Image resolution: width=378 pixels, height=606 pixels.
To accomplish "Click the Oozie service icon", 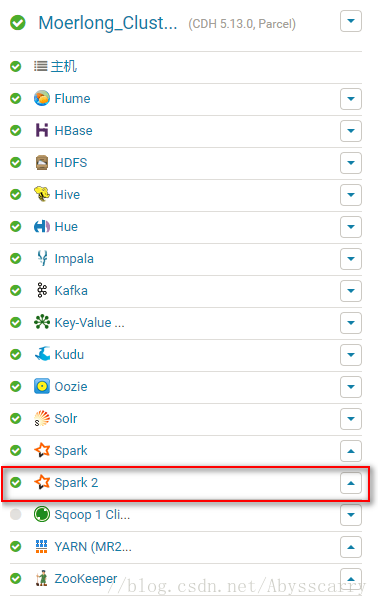I will (42, 386).
